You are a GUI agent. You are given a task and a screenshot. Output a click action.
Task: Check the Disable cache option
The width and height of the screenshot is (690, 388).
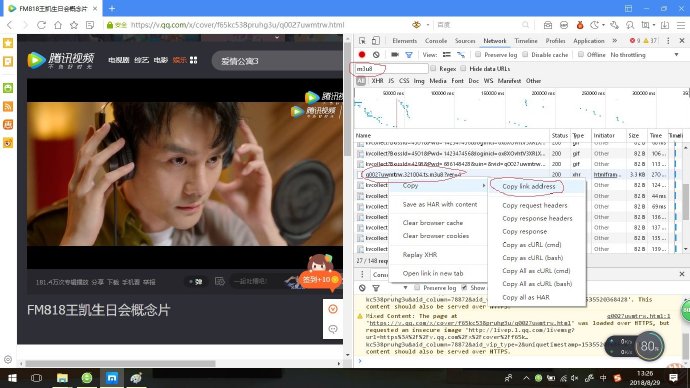click(x=525, y=55)
